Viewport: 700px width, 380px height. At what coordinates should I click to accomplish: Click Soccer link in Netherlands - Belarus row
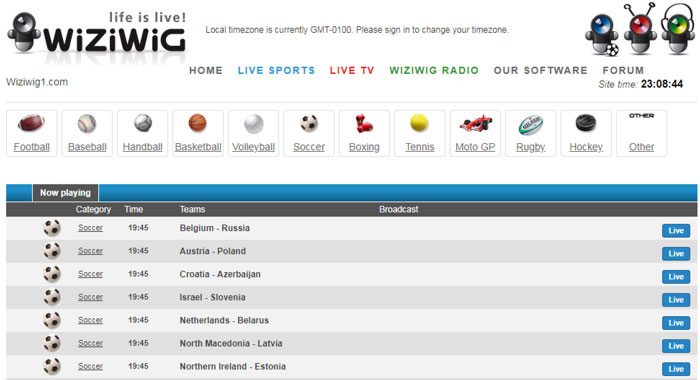point(90,320)
